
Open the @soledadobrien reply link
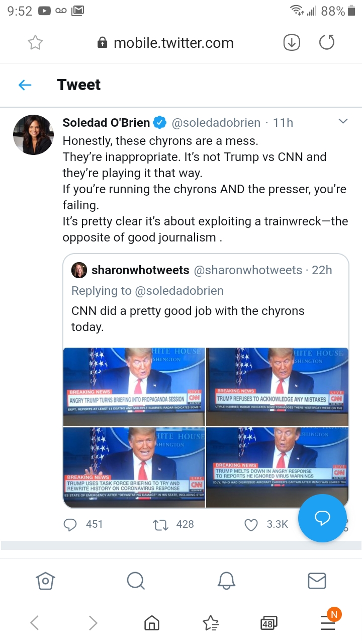(x=178, y=291)
